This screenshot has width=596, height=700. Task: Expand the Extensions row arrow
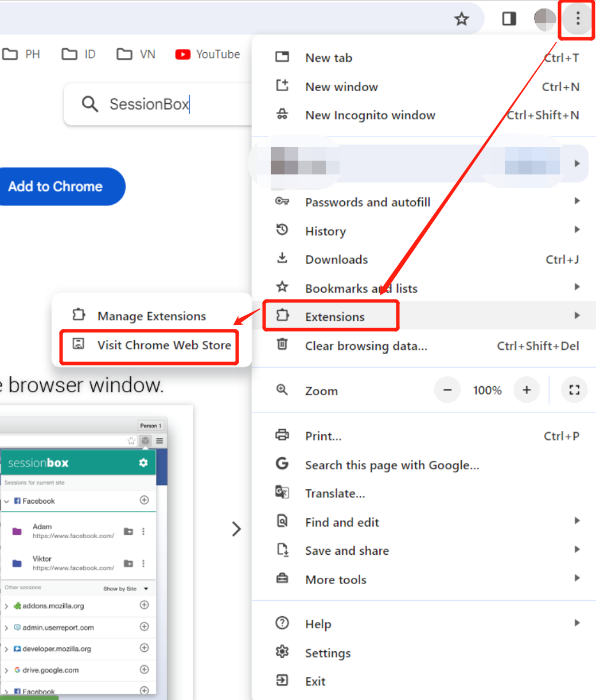(577, 316)
